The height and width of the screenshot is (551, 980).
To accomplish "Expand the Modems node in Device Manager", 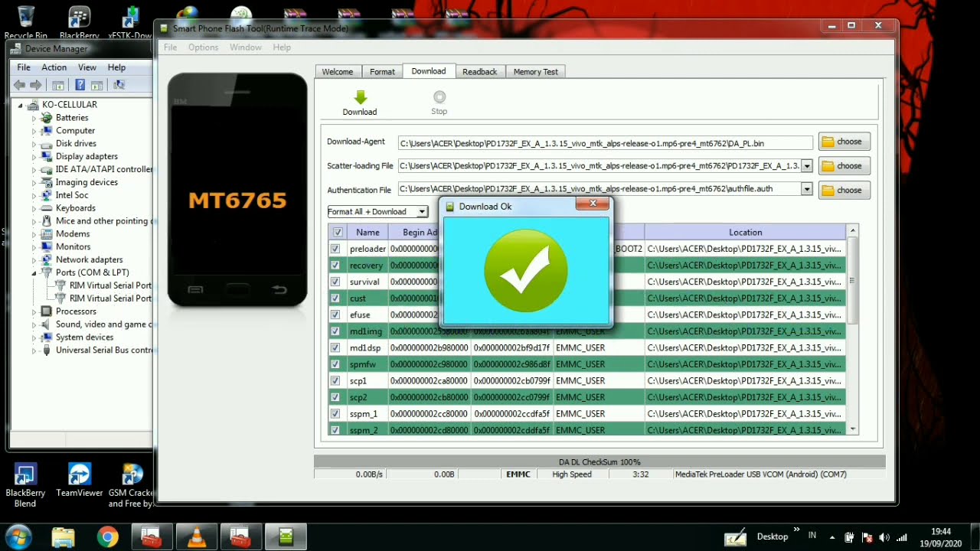I will point(34,234).
